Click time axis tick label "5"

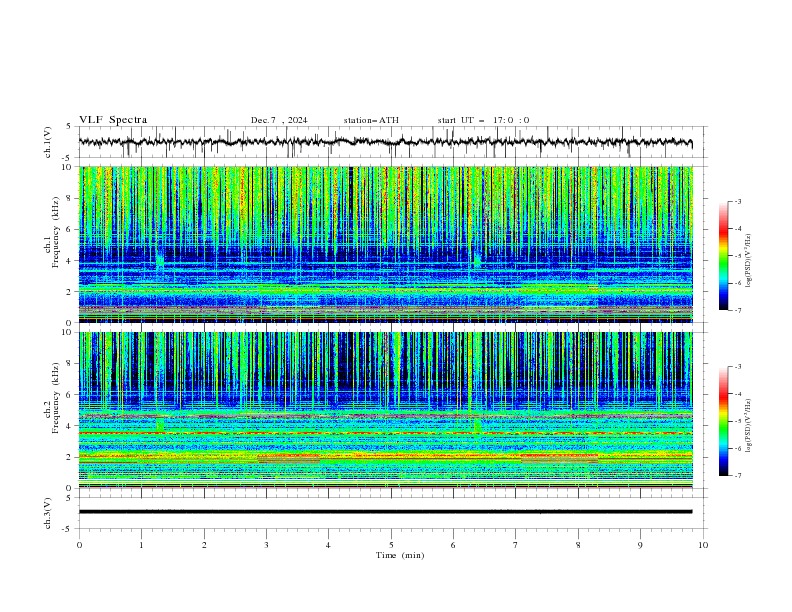391,545
